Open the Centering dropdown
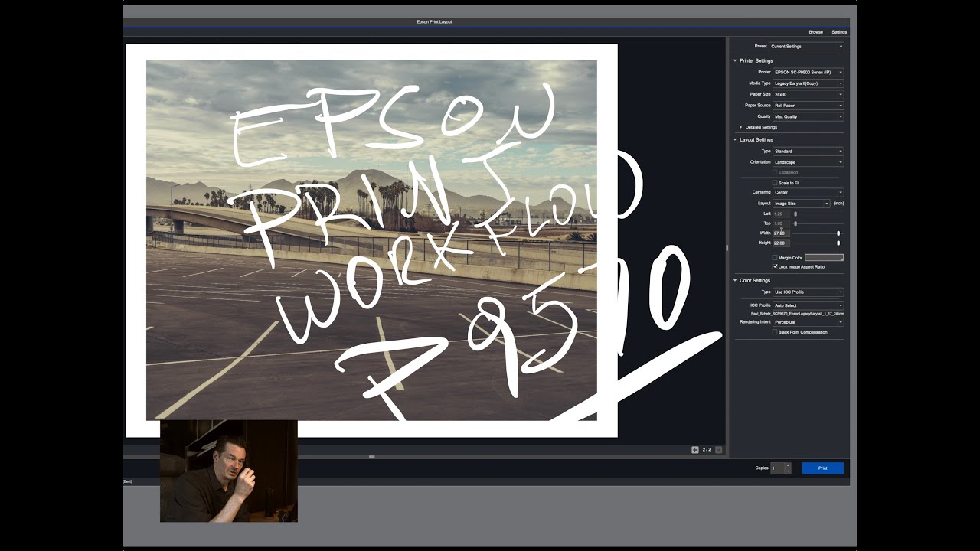 808,192
